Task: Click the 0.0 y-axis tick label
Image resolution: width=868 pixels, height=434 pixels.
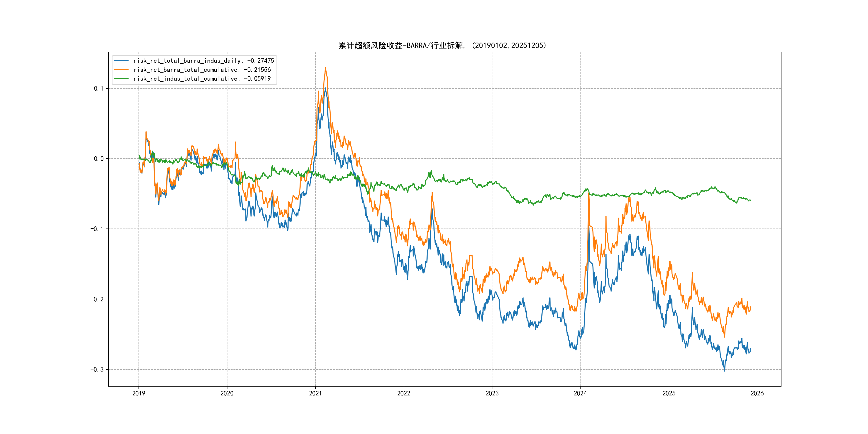Action: 98,159
